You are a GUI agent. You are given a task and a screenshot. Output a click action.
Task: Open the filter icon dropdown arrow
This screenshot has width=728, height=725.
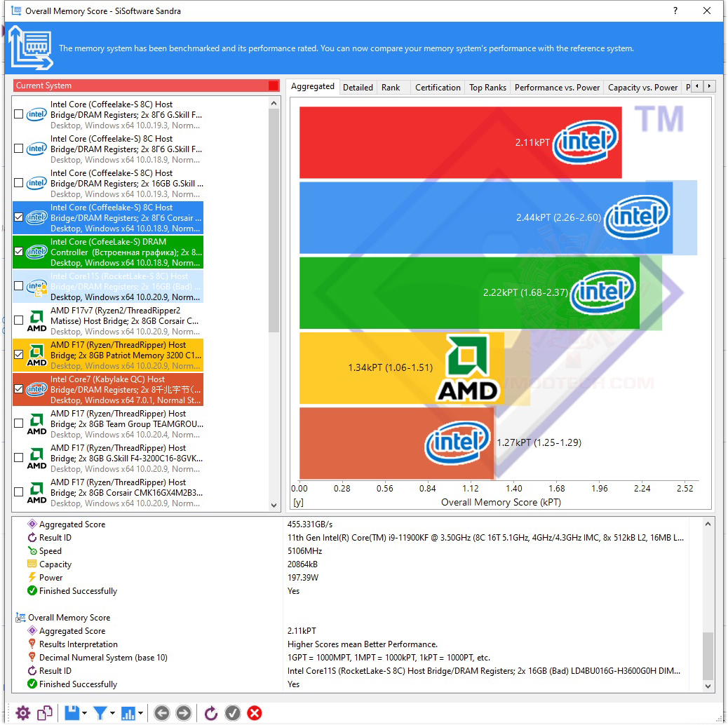click(112, 713)
